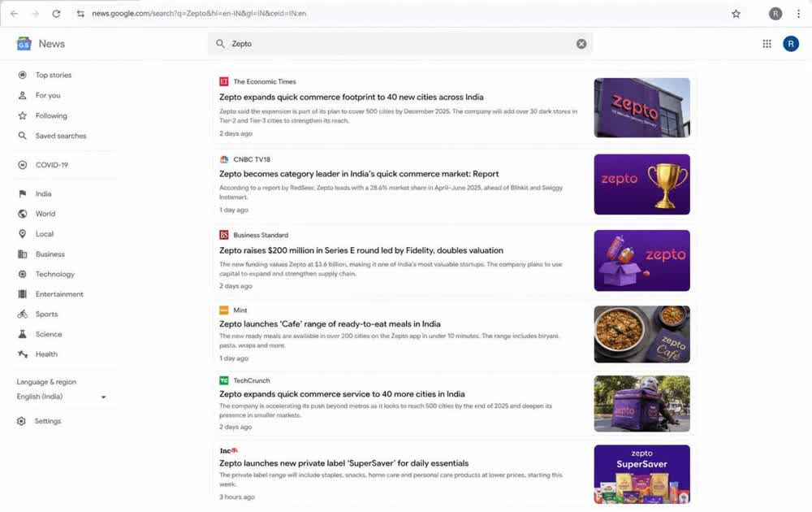This screenshot has width=812, height=512.
Task: Click the India flag icon
Action: coord(22,193)
